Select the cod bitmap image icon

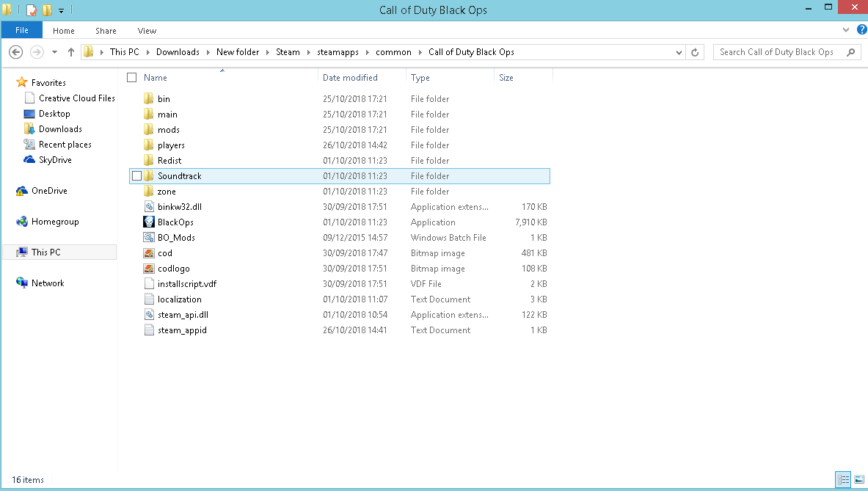148,253
